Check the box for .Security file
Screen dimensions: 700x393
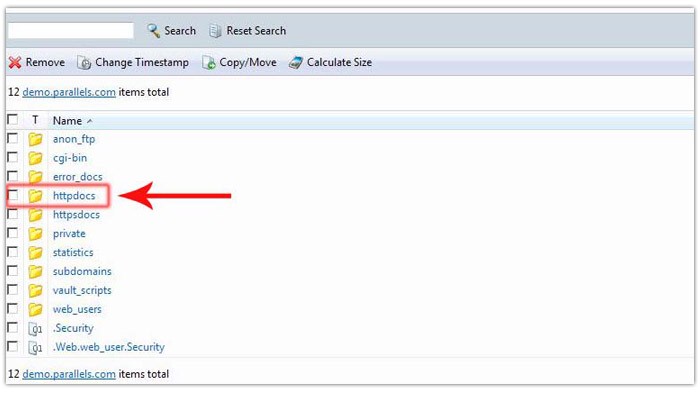click(13, 328)
